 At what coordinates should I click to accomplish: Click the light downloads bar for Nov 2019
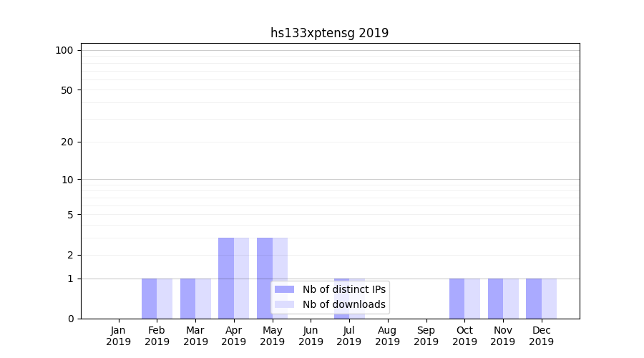[511, 299]
